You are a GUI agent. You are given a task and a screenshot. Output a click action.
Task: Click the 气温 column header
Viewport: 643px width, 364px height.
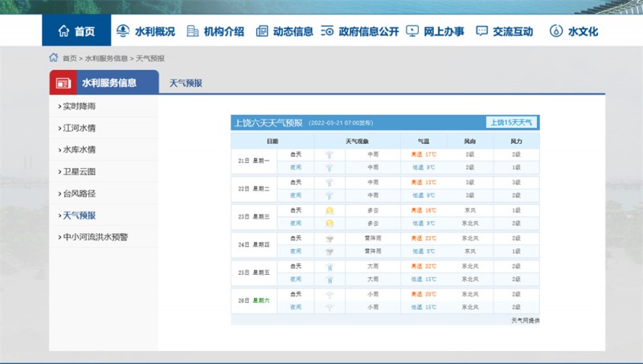(424, 141)
